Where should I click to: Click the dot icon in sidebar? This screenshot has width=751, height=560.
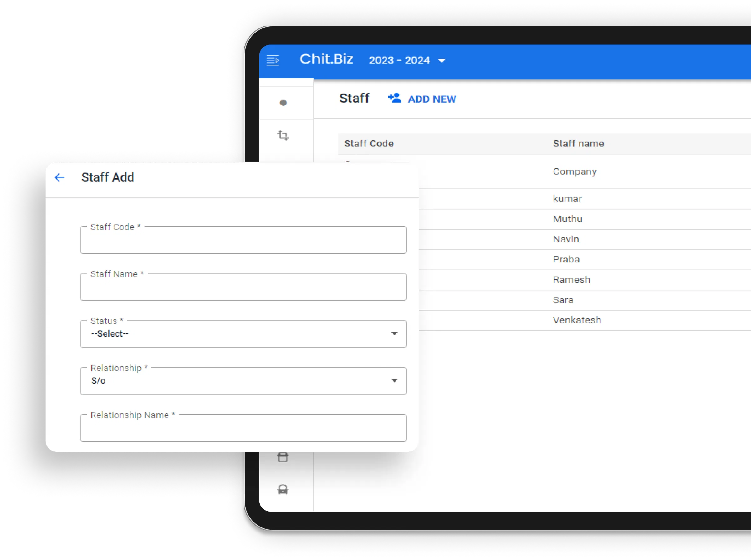284,103
